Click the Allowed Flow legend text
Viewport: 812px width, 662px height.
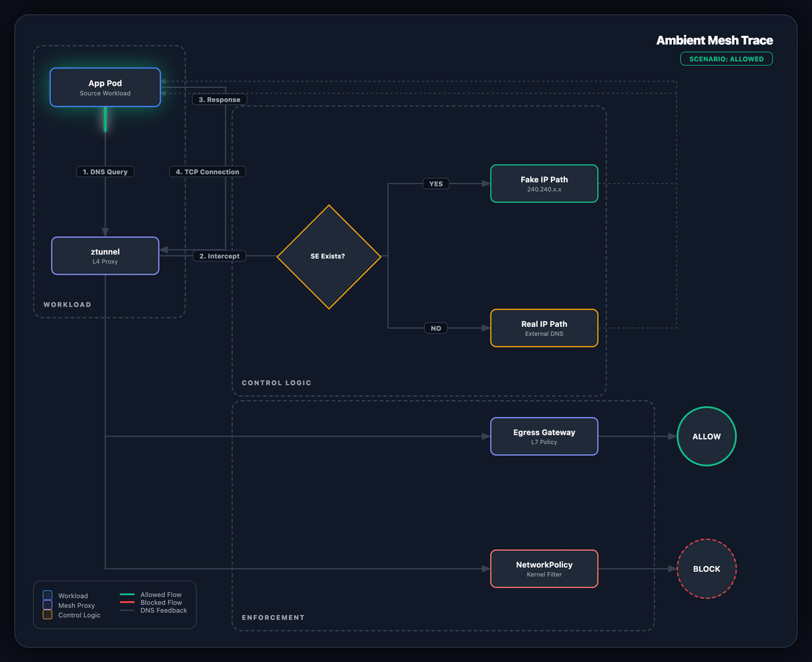(161, 595)
